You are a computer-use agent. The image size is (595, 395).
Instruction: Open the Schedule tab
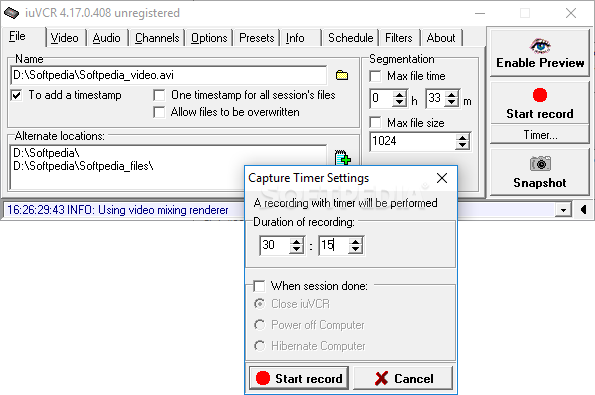tap(351, 38)
